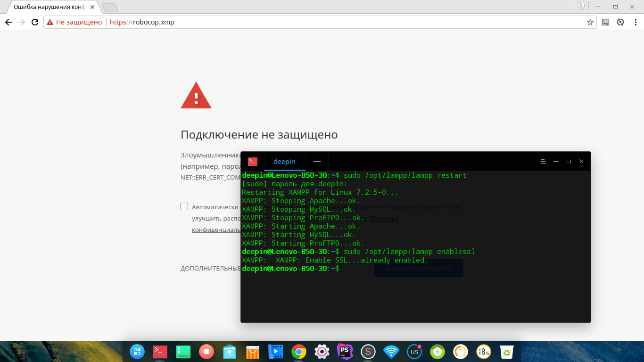
Task: Click the browser forward arrow
Action: coord(22,22)
